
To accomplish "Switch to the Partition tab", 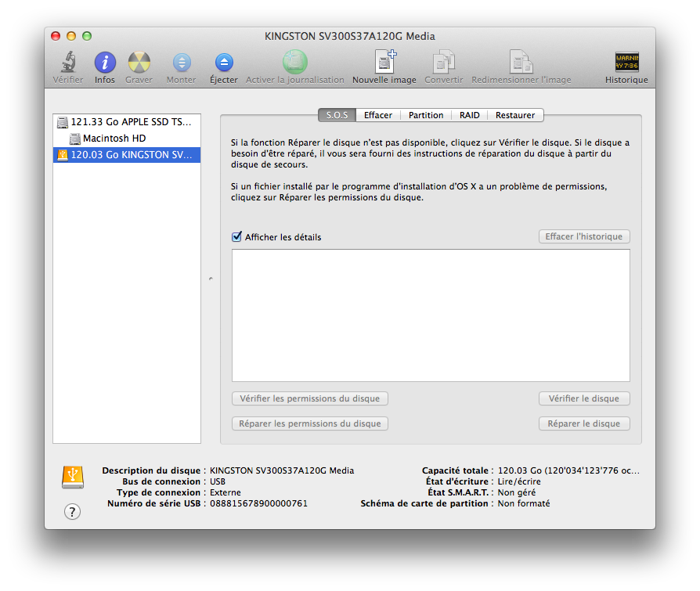I will (426, 115).
